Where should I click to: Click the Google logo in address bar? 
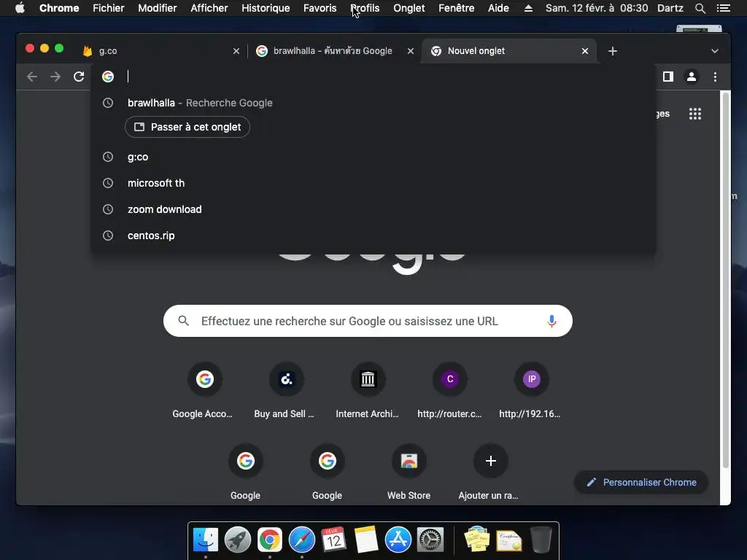108,76
